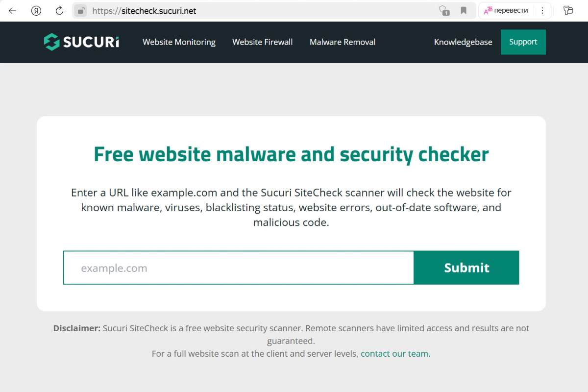Click the padlock site security icon
Viewport: 588px width, 392px height.
[x=81, y=10]
